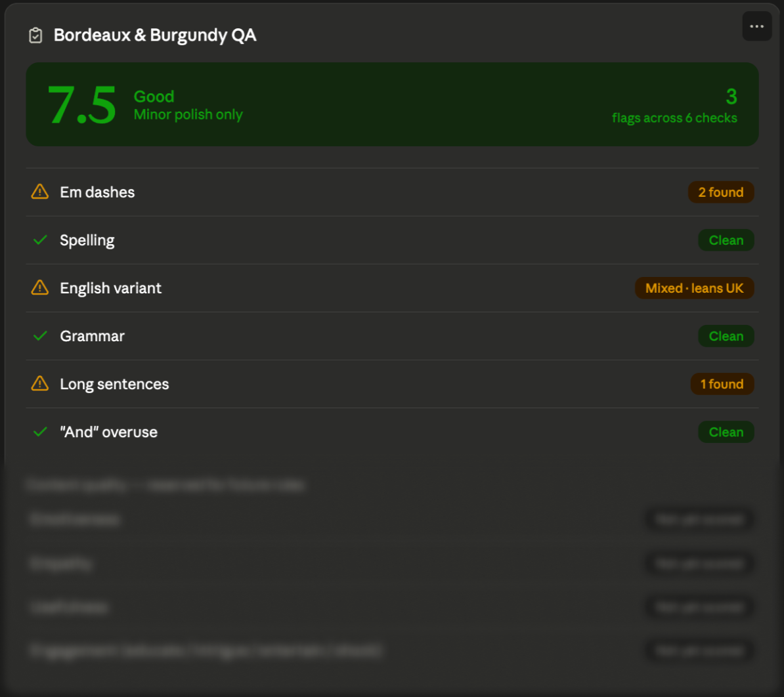The image size is (784, 697).
Task: Click the 7.5 overall score
Action: click(x=81, y=105)
